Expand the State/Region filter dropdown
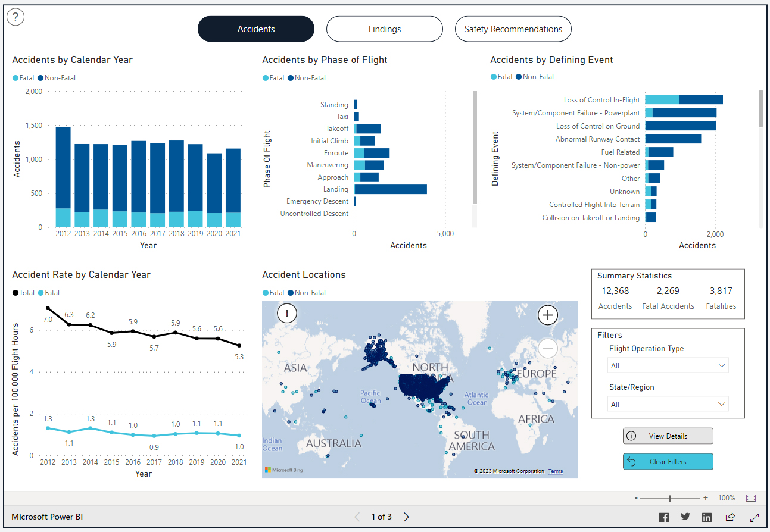 click(668, 404)
